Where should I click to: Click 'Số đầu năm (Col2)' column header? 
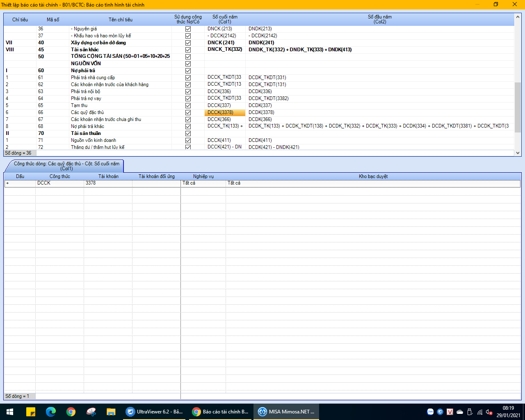pos(380,20)
